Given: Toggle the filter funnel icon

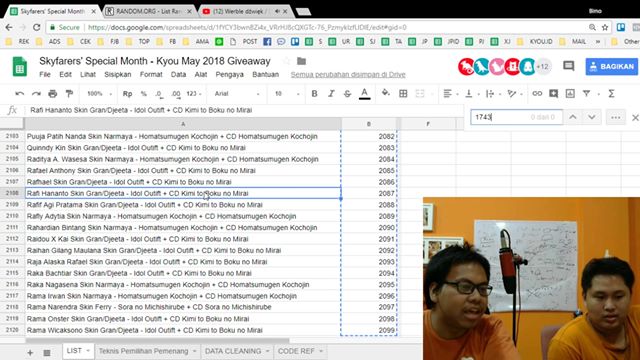Looking at the screenshot, I should [587, 94].
